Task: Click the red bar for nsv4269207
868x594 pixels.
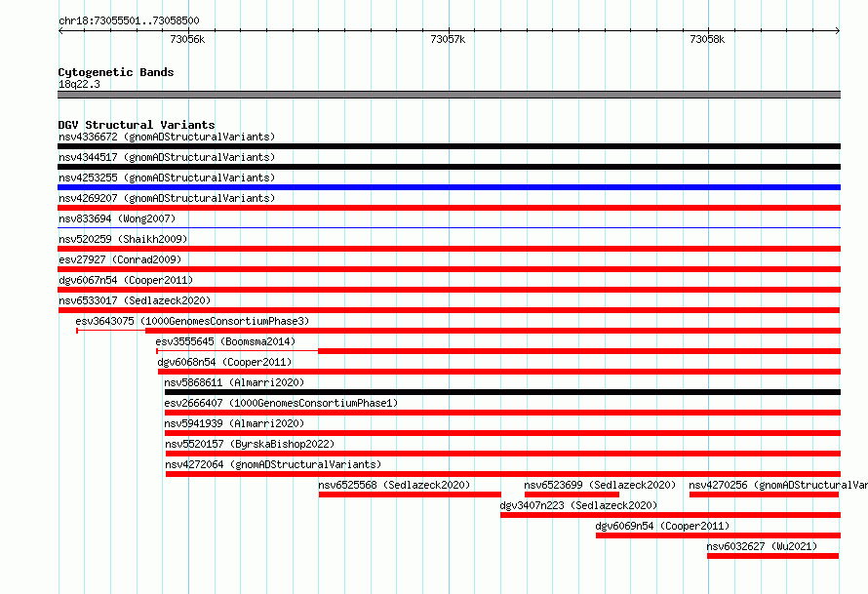Action: [x=449, y=208]
